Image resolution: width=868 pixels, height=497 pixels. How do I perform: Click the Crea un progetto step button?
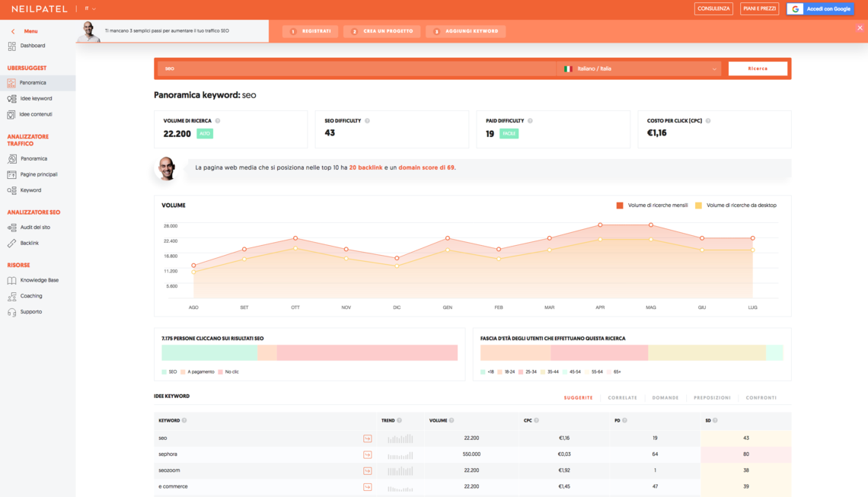pyautogui.click(x=382, y=31)
